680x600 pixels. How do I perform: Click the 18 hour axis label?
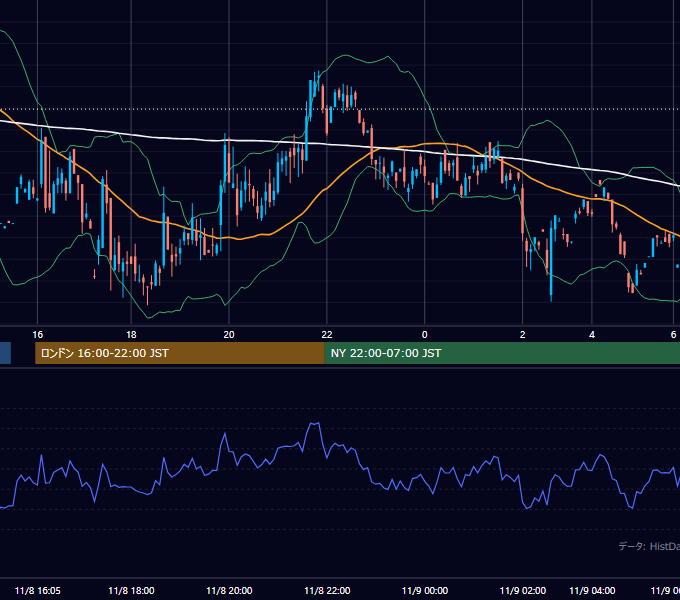[131, 335]
